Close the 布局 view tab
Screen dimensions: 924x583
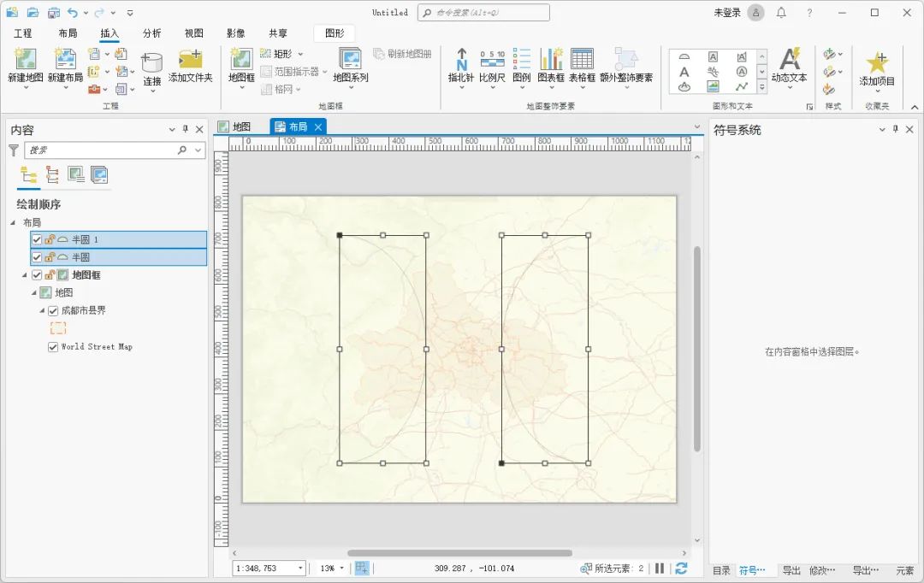(x=318, y=127)
